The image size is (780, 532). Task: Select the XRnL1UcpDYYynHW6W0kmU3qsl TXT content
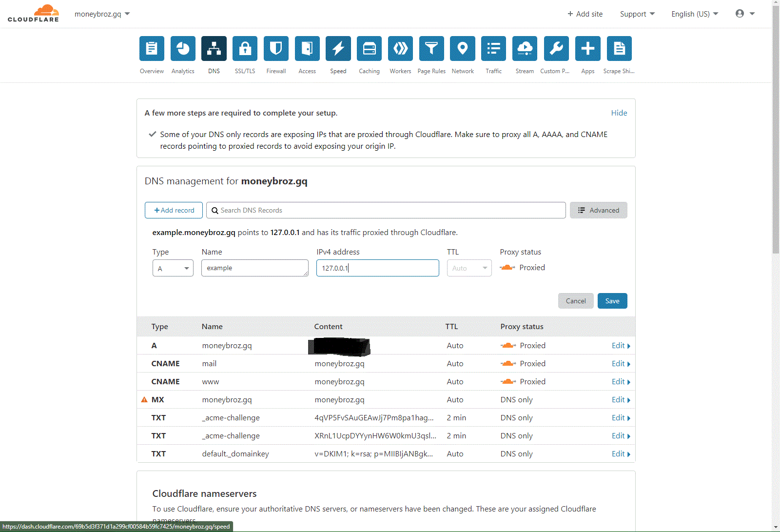tap(375, 435)
